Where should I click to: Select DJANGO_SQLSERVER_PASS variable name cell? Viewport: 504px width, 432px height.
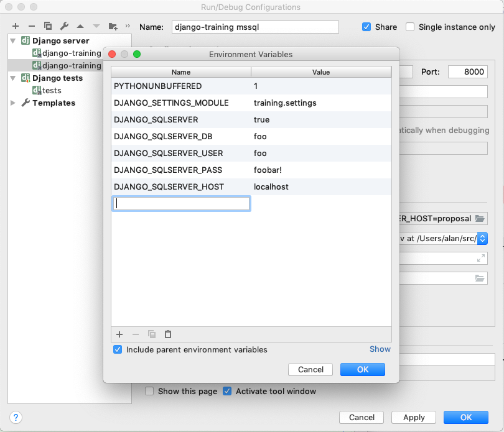pyautogui.click(x=181, y=170)
